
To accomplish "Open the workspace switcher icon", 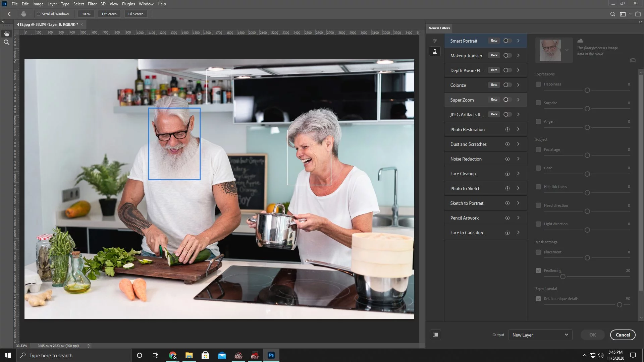I will (623, 14).
